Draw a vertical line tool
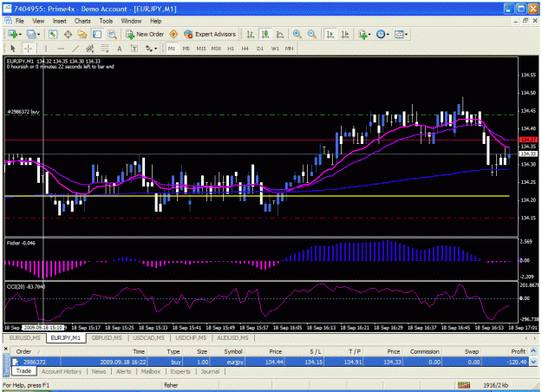 pyautogui.click(x=46, y=49)
